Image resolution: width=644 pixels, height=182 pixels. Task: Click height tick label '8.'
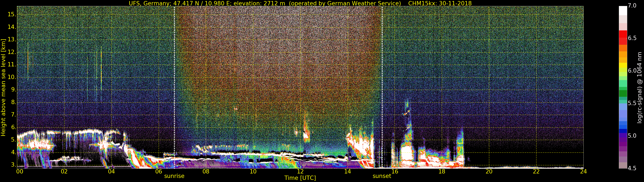14,102
